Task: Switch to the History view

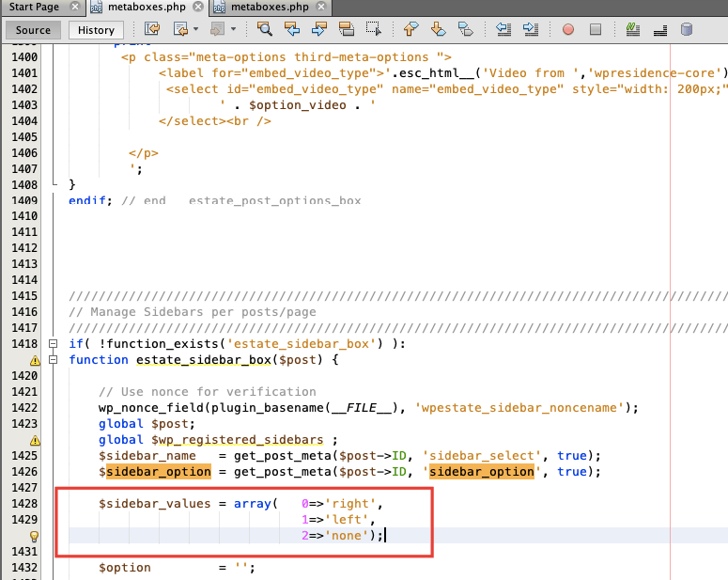Action: [96, 30]
